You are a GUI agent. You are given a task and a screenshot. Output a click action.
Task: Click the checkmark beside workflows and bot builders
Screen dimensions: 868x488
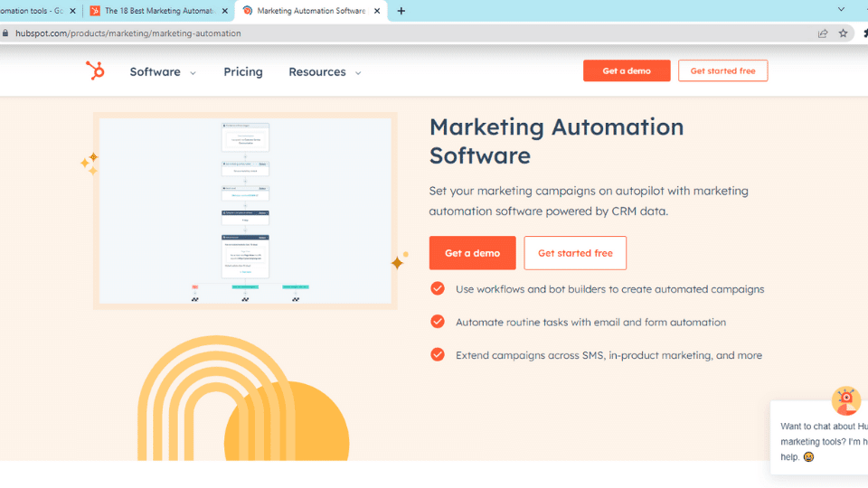(x=438, y=288)
